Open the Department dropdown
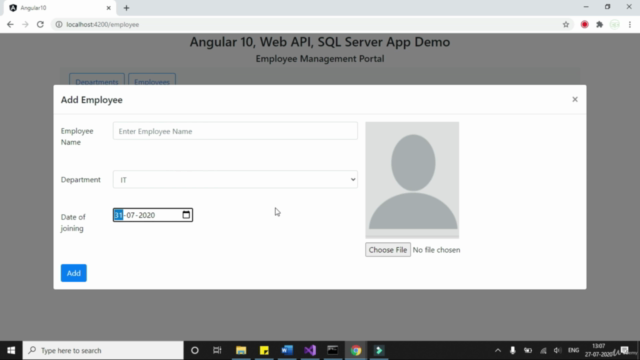The height and width of the screenshot is (360, 640). (235, 180)
